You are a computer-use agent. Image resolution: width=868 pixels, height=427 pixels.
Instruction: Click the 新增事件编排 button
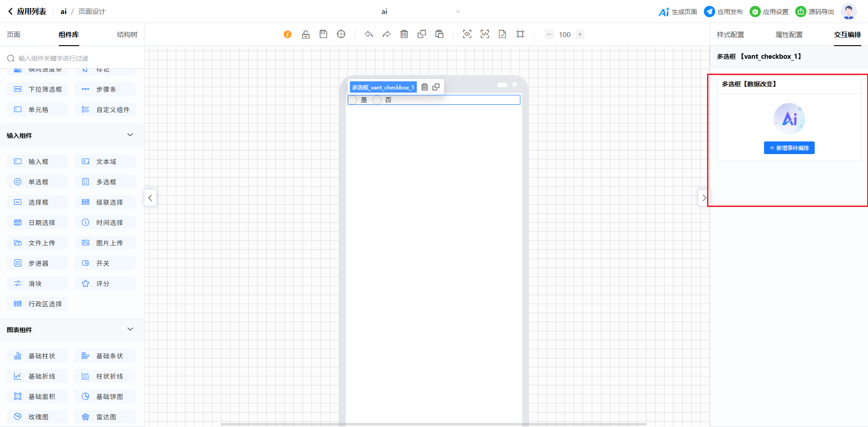[789, 148]
